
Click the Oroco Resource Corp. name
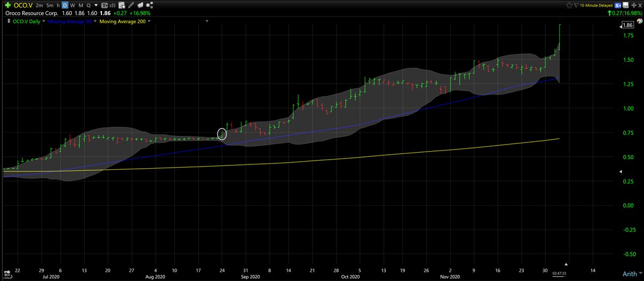click(32, 13)
